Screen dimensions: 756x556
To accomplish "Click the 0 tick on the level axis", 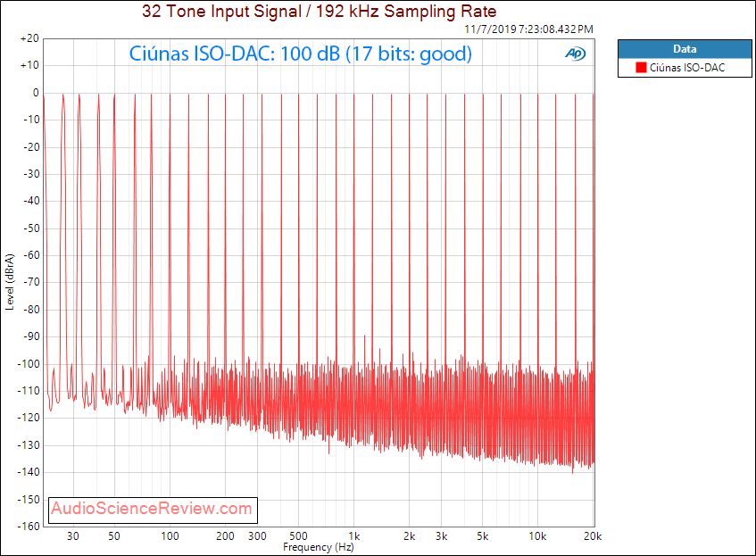I will 36,93.
